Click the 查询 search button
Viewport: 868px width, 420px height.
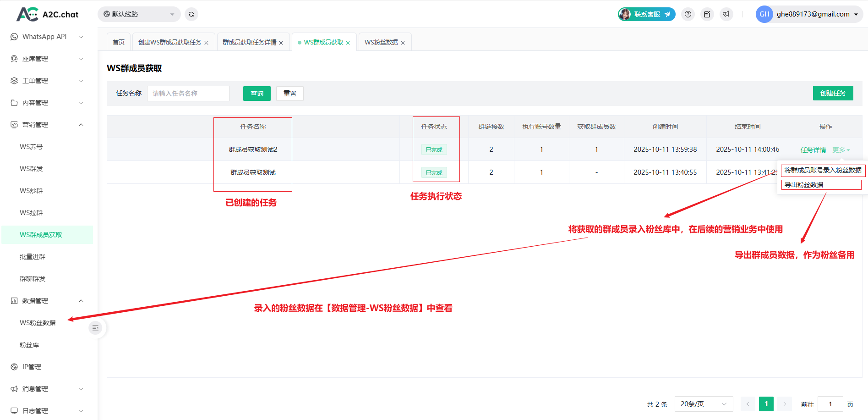(257, 94)
